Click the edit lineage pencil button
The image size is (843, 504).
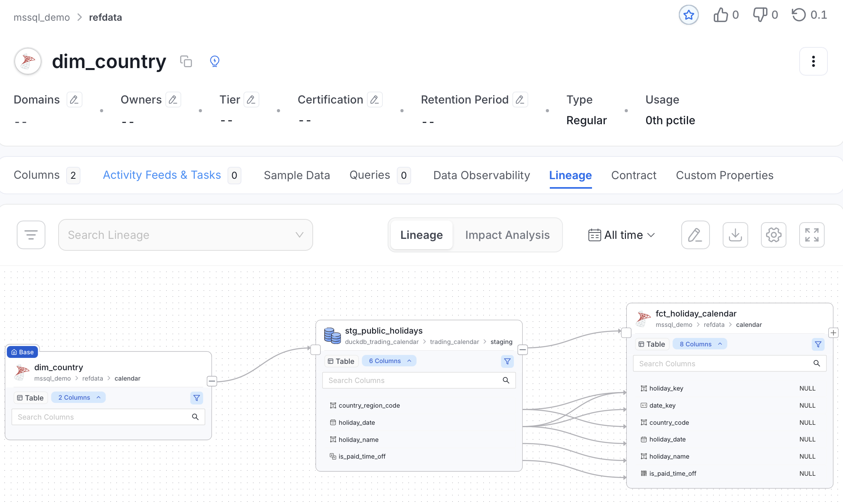tap(695, 235)
